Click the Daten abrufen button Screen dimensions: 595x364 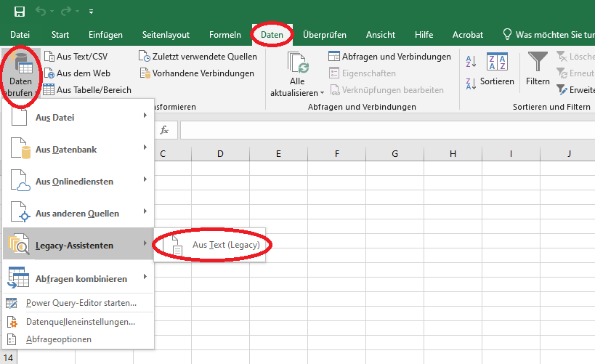[x=20, y=74]
